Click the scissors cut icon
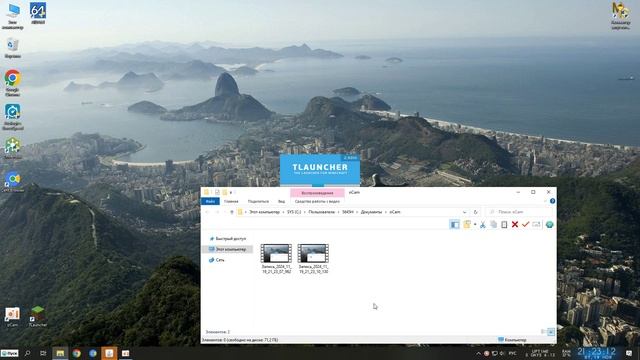Screen dimensions: 640x360 tap(483, 224)
